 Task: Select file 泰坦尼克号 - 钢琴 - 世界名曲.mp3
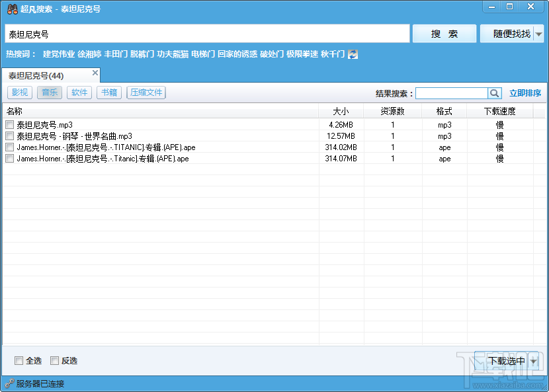tap(75, 136)
